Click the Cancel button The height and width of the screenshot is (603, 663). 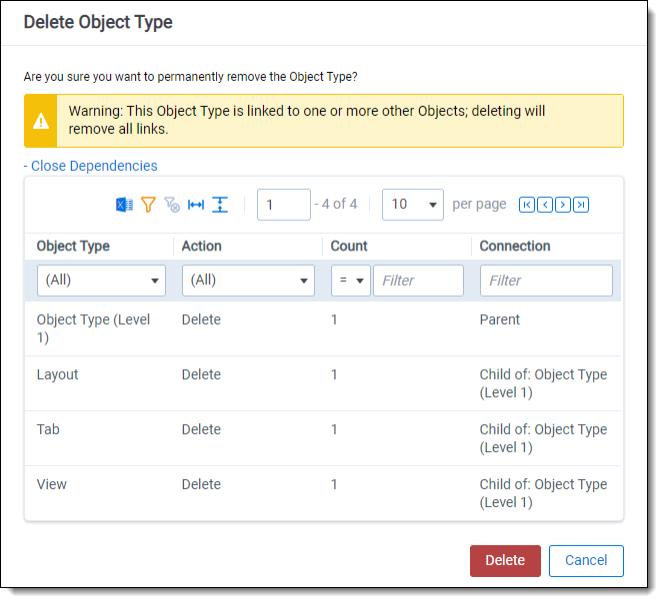pyautogui.click(x=586, y=560)
